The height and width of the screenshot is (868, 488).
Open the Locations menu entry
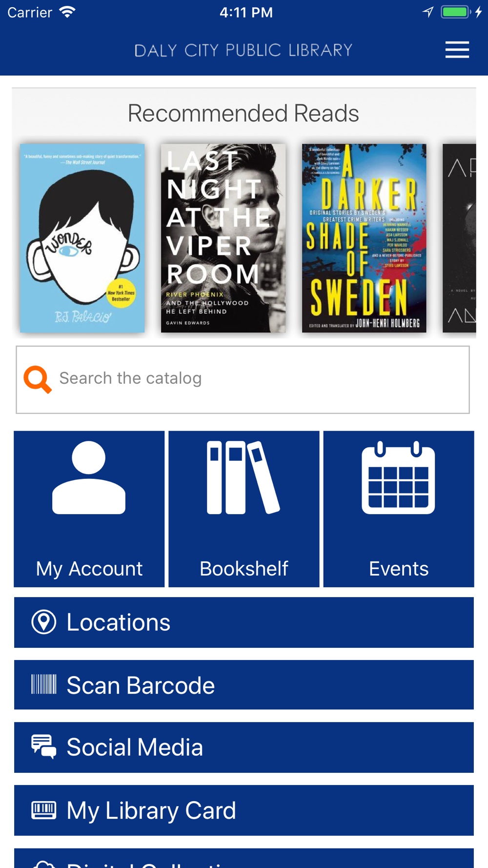point(244,622)
